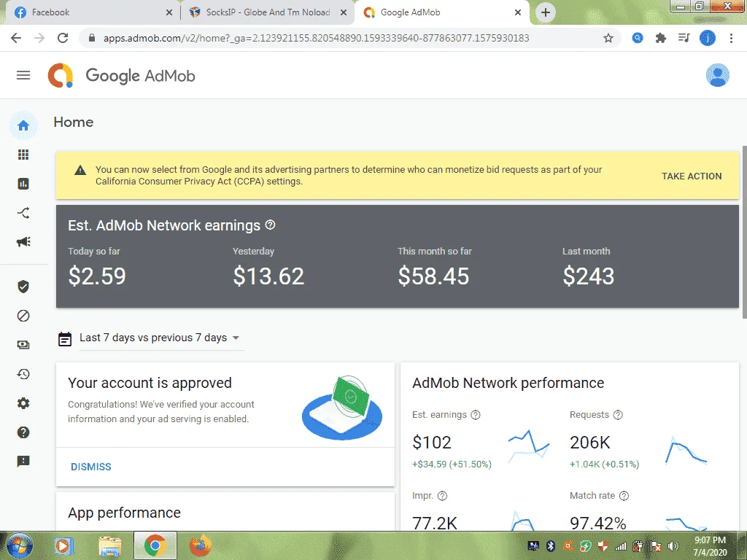Close the Facebook tab
Screen dimensions: 747x560
169,13
